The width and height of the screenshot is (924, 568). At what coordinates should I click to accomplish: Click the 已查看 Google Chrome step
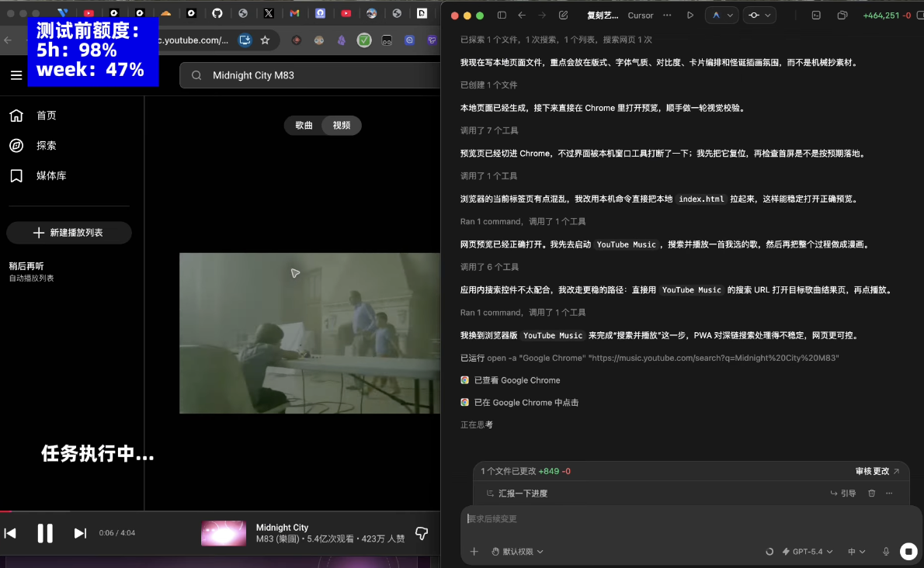click(510, 380)
